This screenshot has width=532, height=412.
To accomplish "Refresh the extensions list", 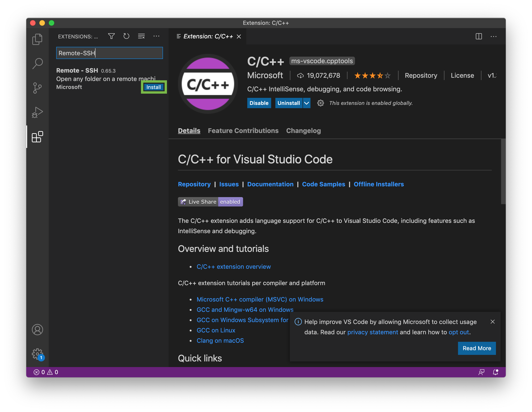I will [126, 36].
